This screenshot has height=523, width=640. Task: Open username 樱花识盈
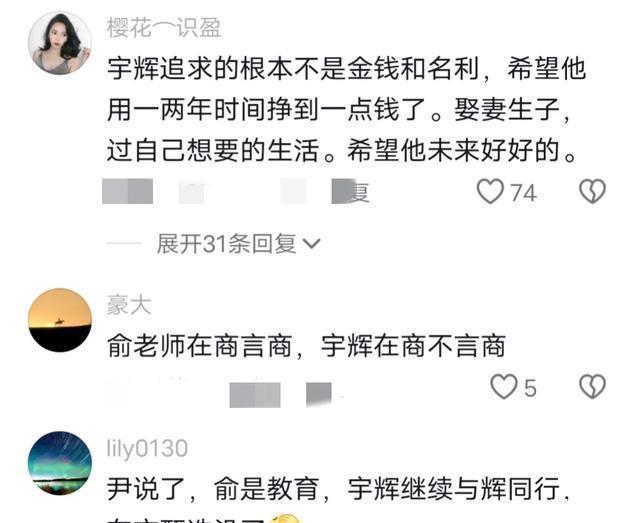click(x=164, y=28)
